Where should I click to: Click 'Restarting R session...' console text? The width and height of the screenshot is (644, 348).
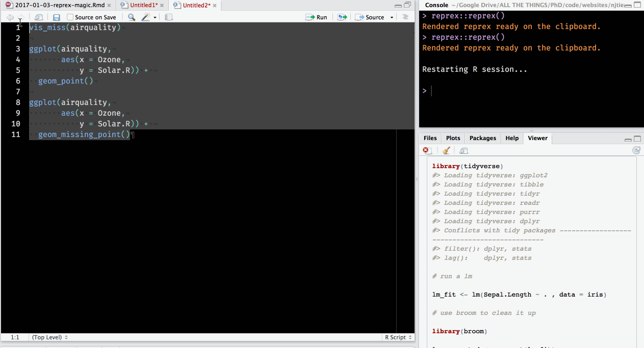click(x=475, y=69)
